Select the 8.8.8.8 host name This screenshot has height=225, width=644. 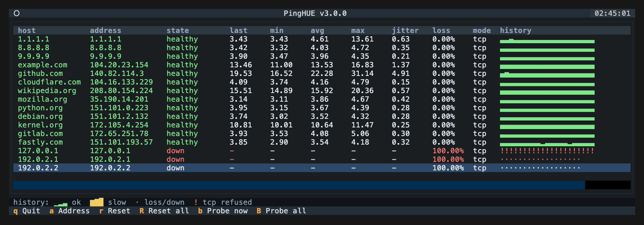(x=33, y=48)
